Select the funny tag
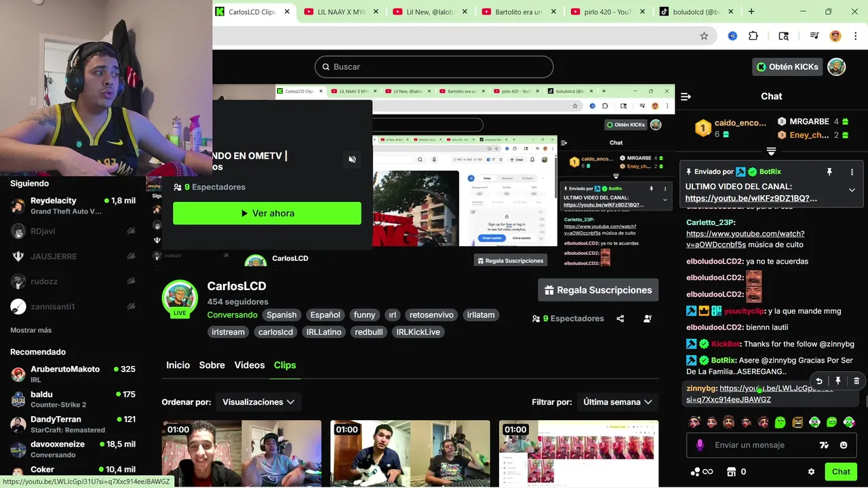This screenshot has width=868, height=488. point(364,314)
